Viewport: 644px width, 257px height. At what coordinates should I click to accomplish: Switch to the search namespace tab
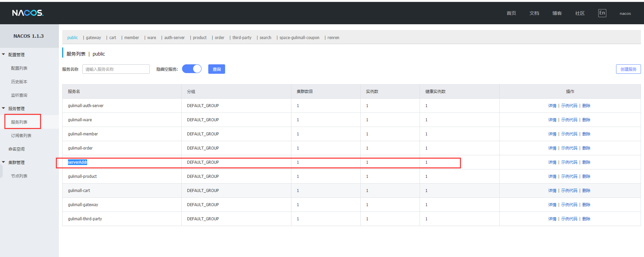click(x=265, y=38)
